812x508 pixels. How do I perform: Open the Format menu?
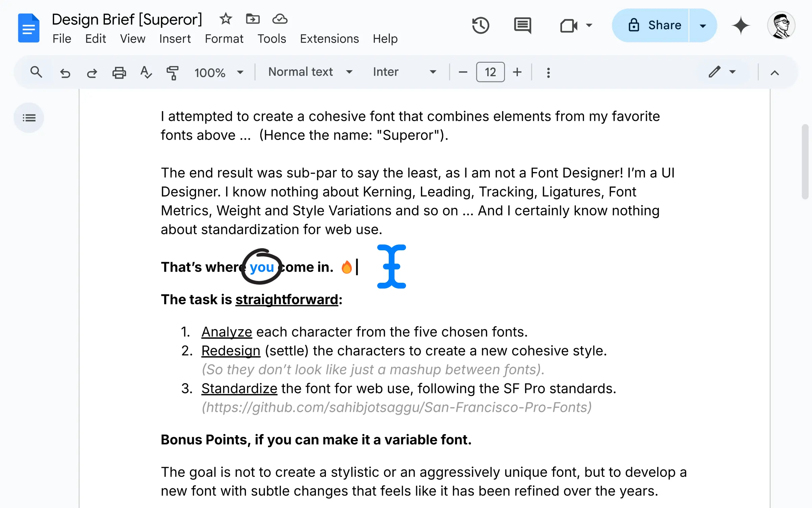224,39
